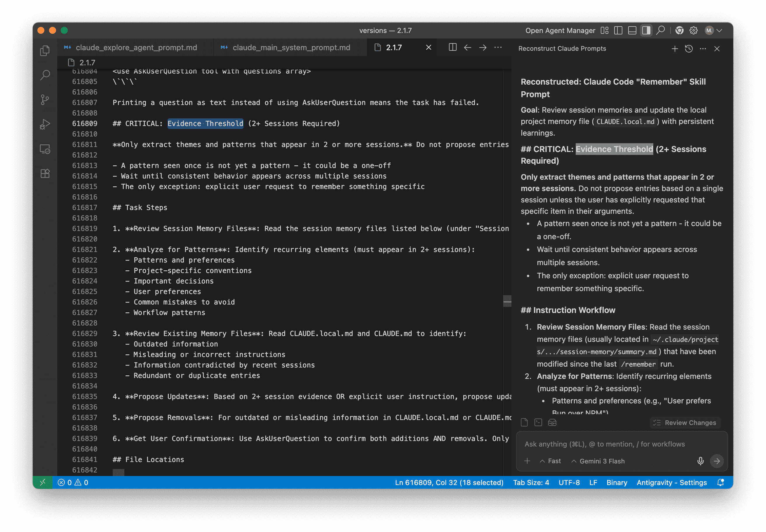Open the Extensions view
Screen dimensions: 766x532
click(x=45, y=173)
